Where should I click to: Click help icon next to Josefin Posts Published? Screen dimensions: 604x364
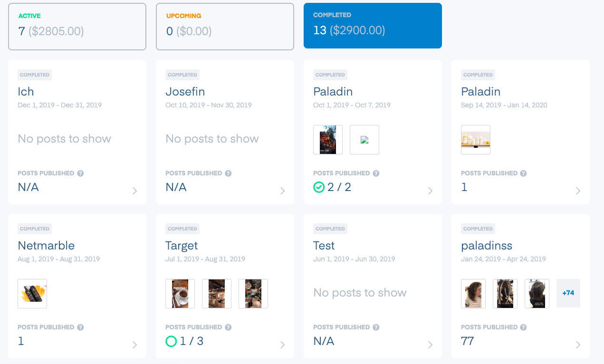click(x=228, y=173)
